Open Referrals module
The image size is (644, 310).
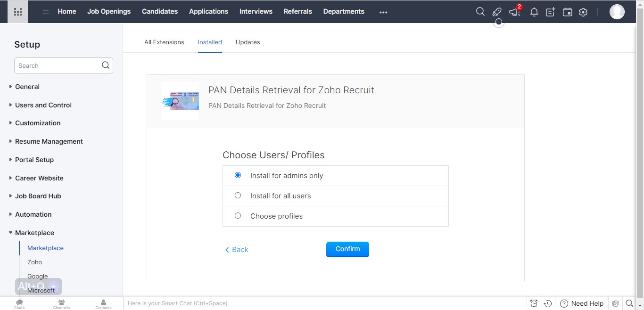[x=298, y=11]
